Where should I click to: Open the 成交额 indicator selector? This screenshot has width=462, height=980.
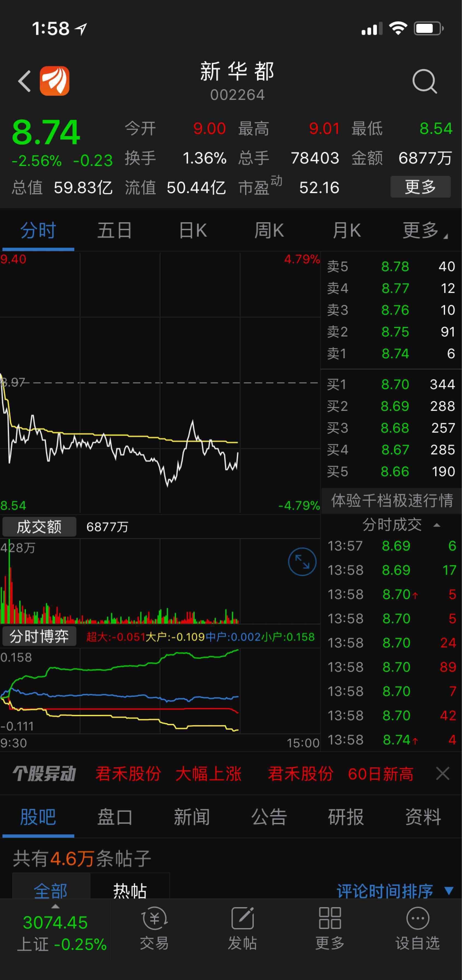pyautogui.click(x=39, y=526)
